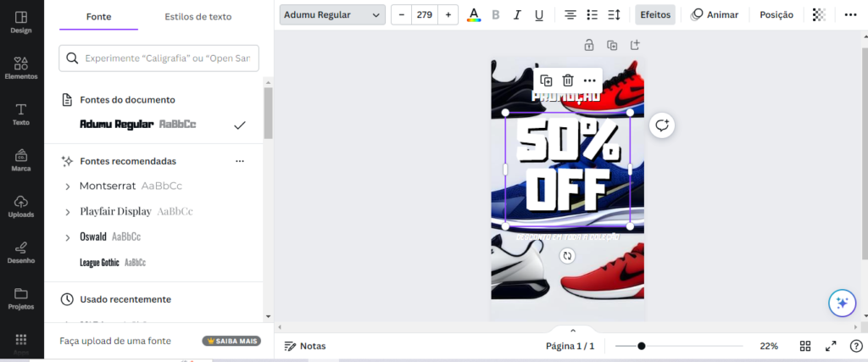Open the Adumu Regular font dropdown
The image size is (868, 362).
[x=332, y=15]
